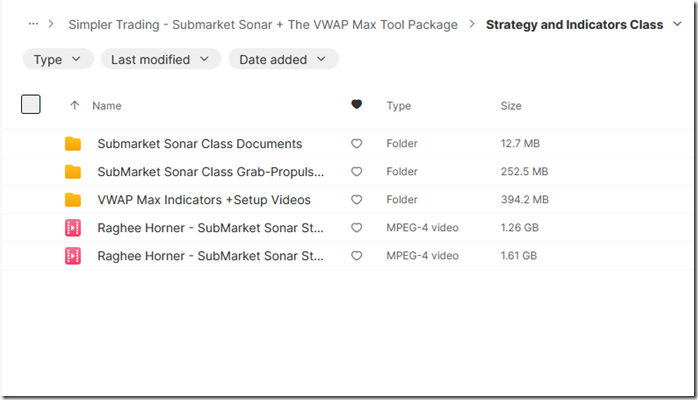Click the SubMarket Sonar Class Grab-Propulsion folder icon

(x=73, y=172)
